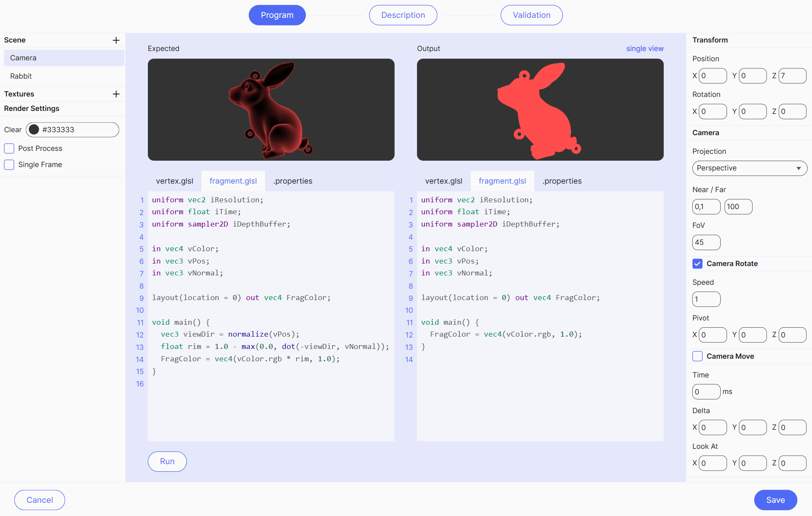Select Rabbit in the Scene list

21,76
